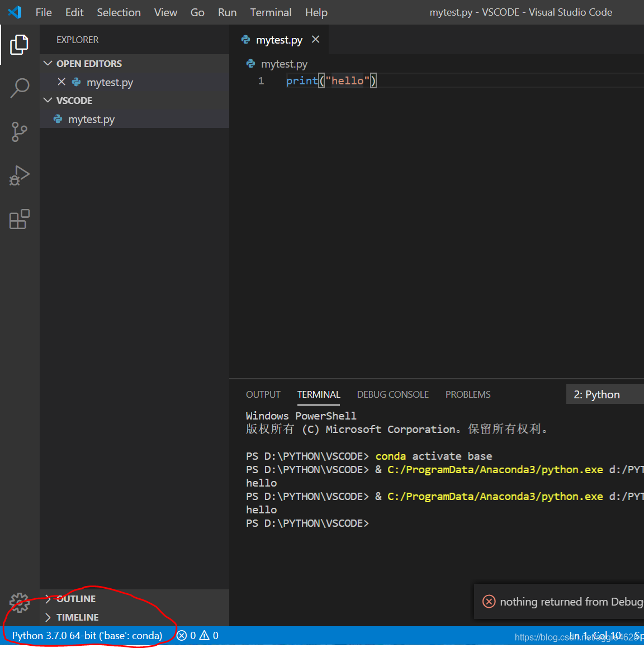
Task: Select mytest.py in Open Editors
Action: tap(134, 82)
